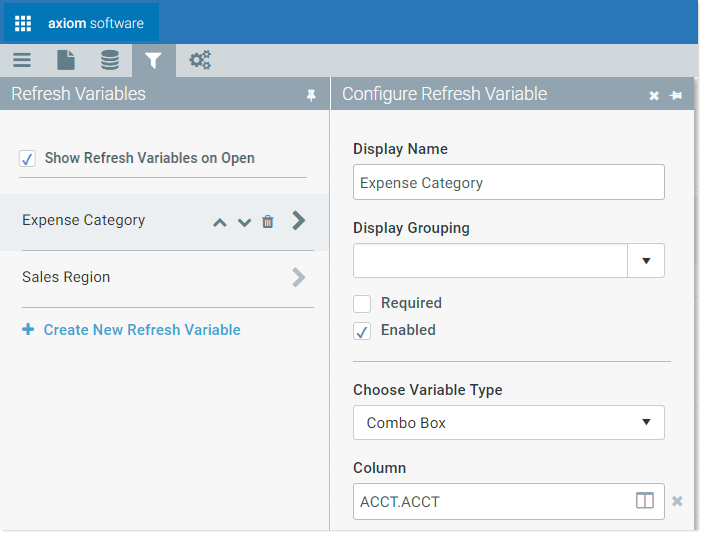Image resolution: width=702 pixels, height=534 pixels.
Task: Expand the Display Grouping dropdown
Action: 646,261
